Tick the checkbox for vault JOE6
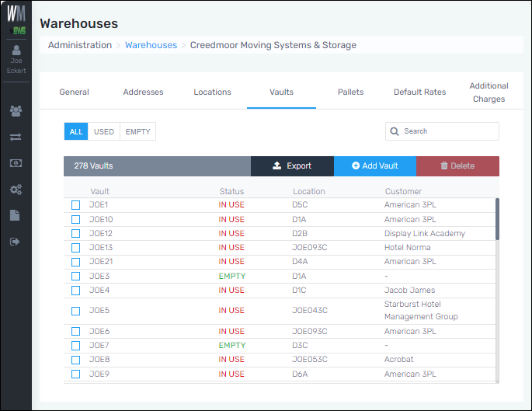 click(x=75, y=331)
